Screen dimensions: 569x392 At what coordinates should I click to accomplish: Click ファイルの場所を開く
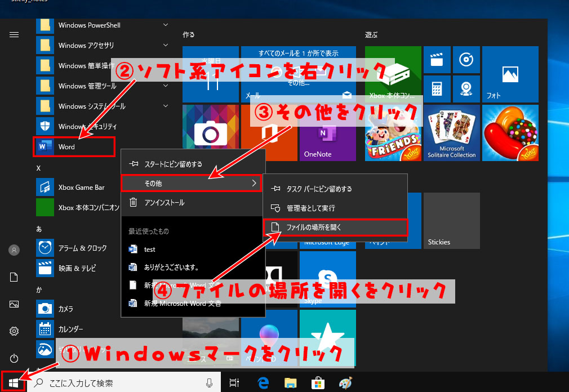coord(335,227)
